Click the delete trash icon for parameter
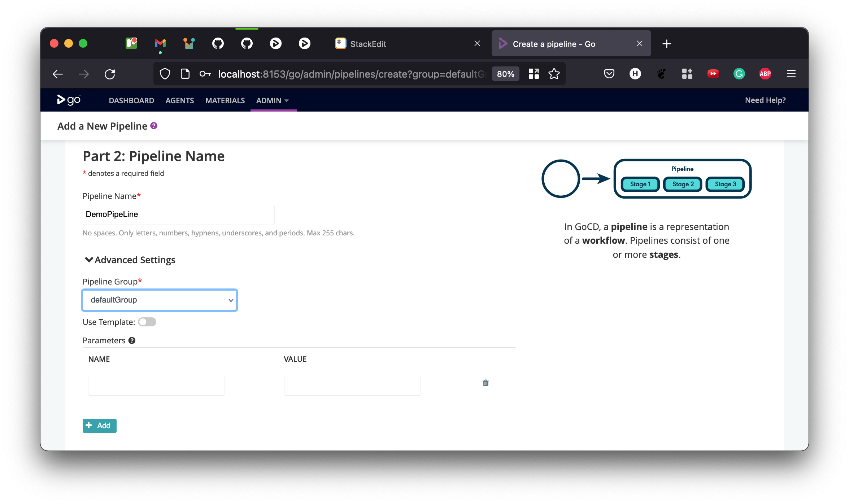Viewport: 849px width, 504px height. pyautogui.click(x=486, y=383)
